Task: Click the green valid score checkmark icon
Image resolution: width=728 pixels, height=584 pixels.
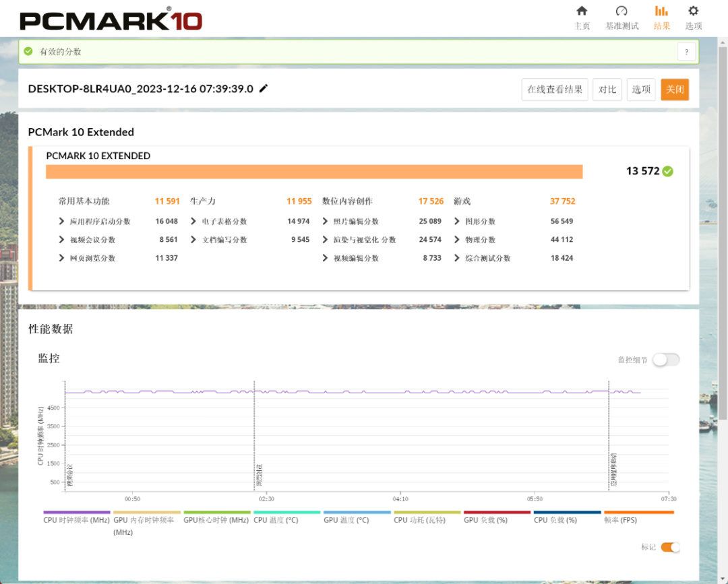Action: [28, 51]
